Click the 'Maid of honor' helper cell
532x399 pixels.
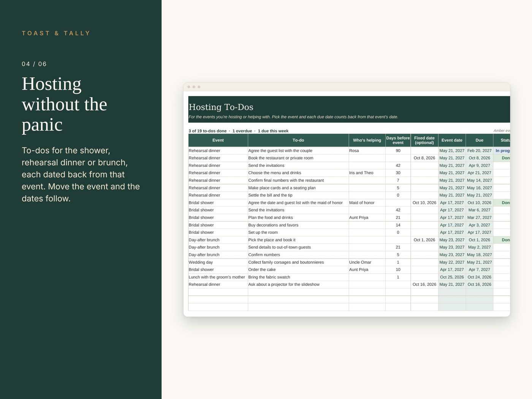(367, 203)
